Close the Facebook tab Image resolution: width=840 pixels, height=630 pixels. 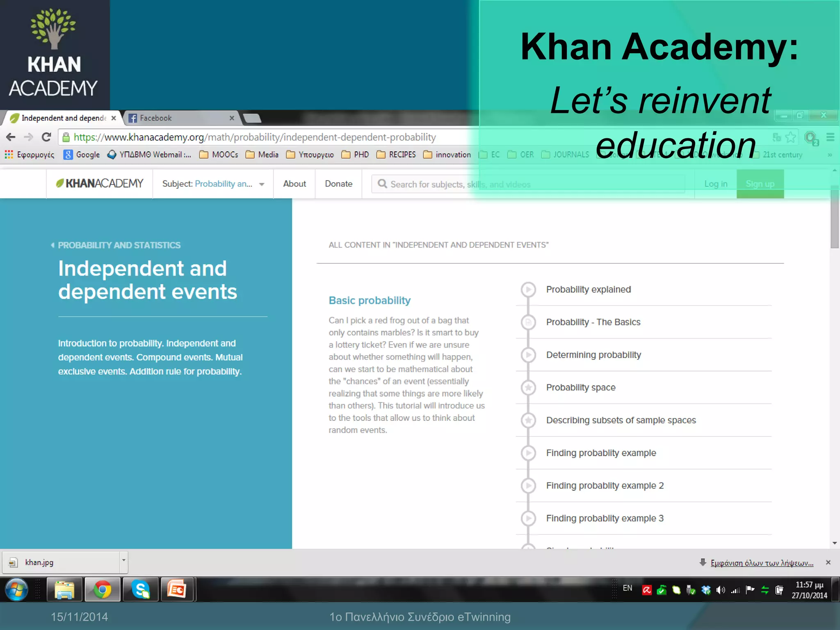click(x=232, y=118)
